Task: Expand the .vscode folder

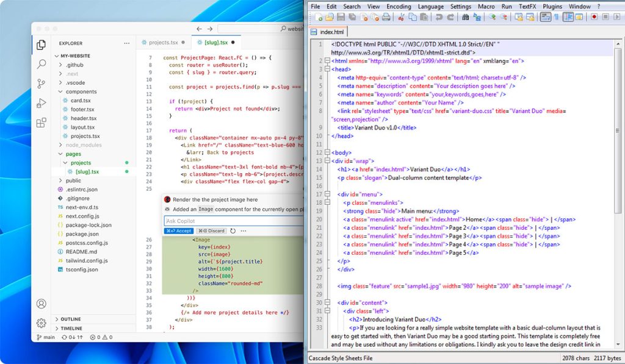Action: pyautogui.click(x=93, y=82)
